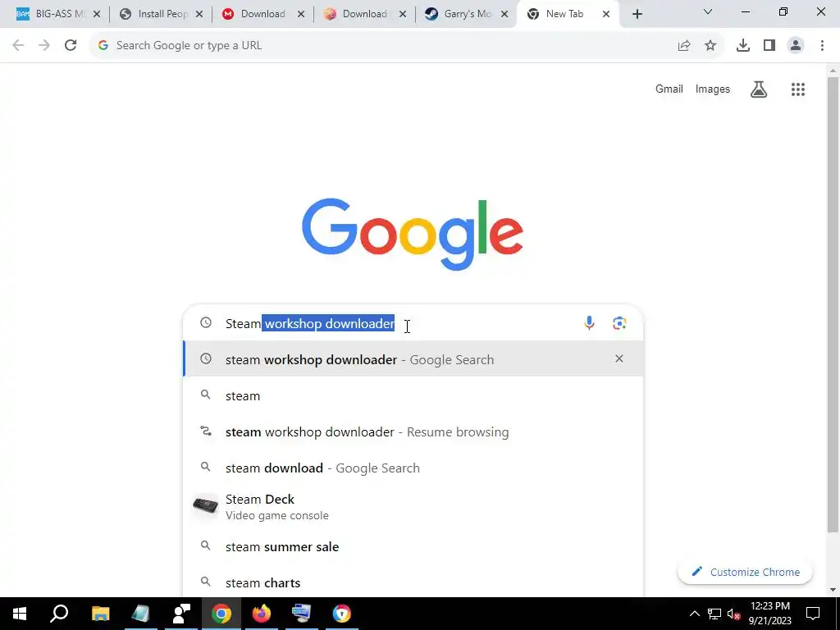Open the Windows Start menu
840x630 pixels.
pos(20,614)
